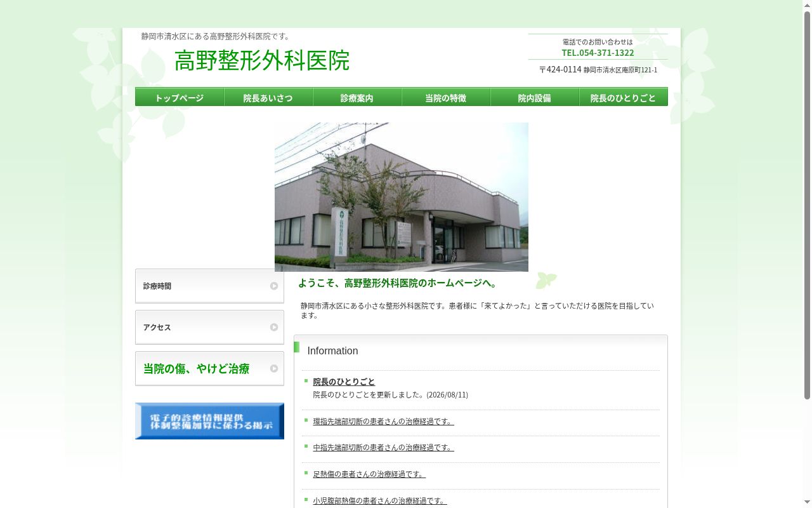Open the 環指先端部切断 treatment progress link
This screenshot has width=812, height=508.
[383, 421]
